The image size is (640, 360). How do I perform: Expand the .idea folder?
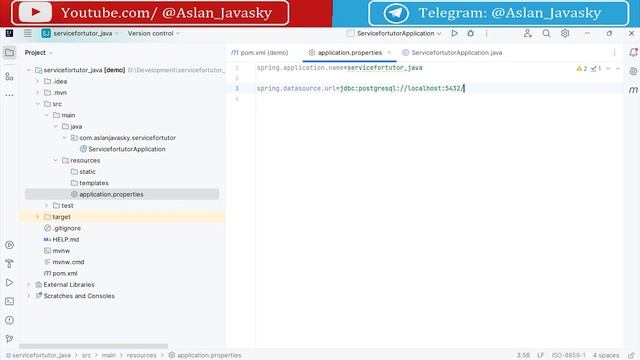[38, 81]
